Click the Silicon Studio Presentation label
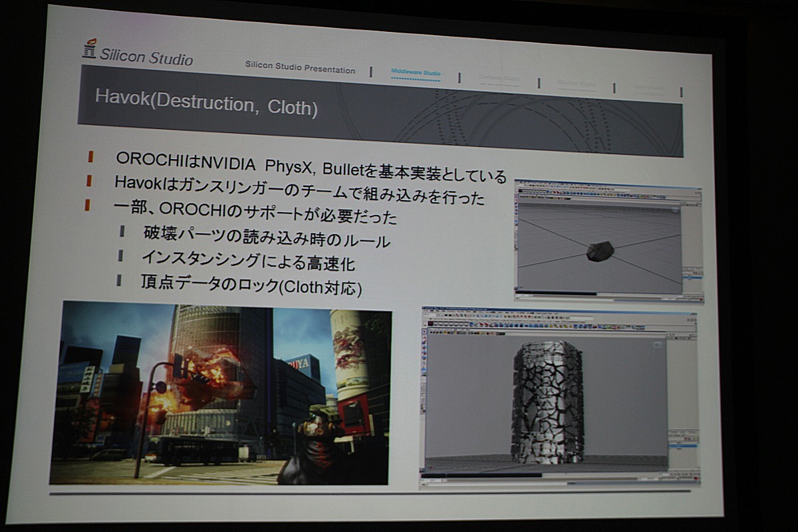798x532 pixels. [x=300, y=68]
